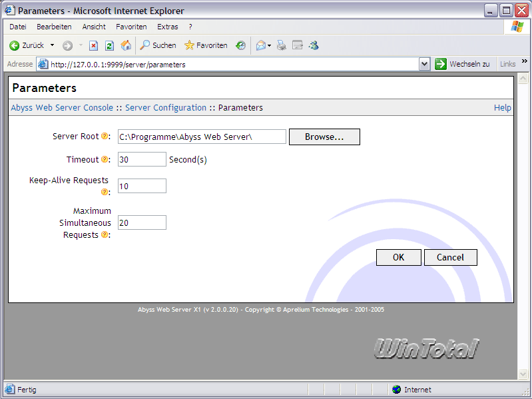Image resolution: width=532 pixels, height=399 pixels.
Task: Open the Bearbeiten menu
Action: coord(54,27)
